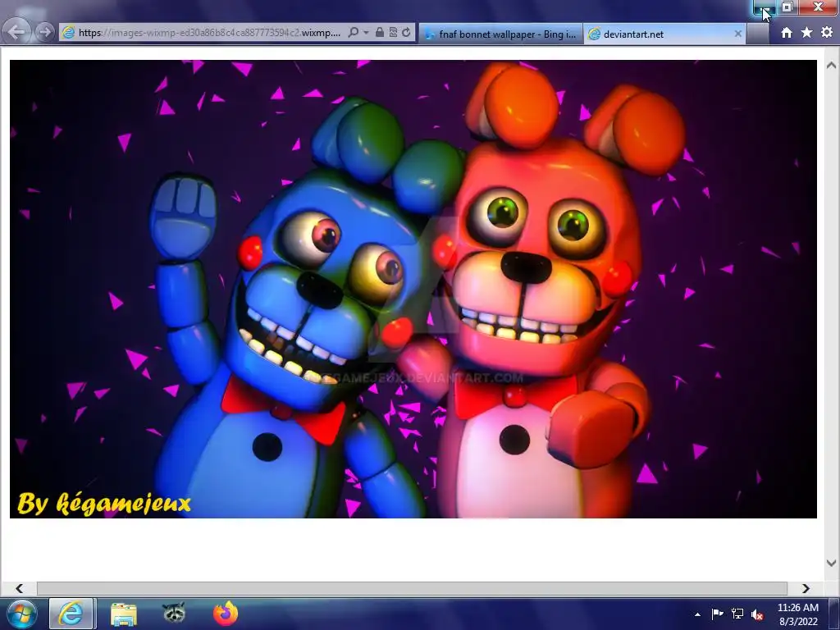Screen dimensions: 840x630
Task: Open the address bar autocomplete dropdown arrow
Action: pos(367,33)
